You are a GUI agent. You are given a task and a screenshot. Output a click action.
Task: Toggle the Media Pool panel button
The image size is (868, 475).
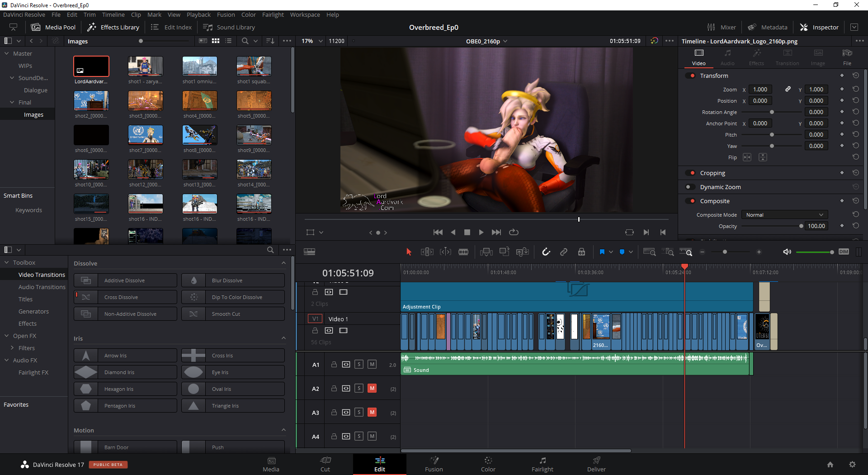53,27
